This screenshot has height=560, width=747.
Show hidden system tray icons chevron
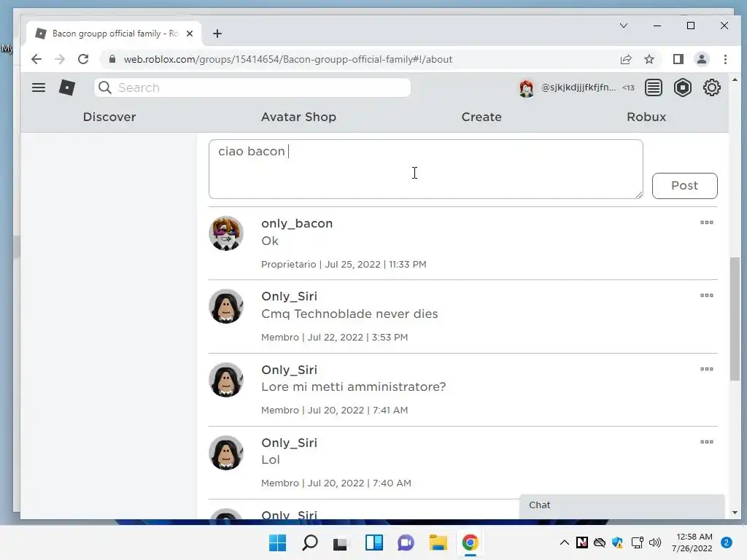pyautogui.click(x=564, y=542)
